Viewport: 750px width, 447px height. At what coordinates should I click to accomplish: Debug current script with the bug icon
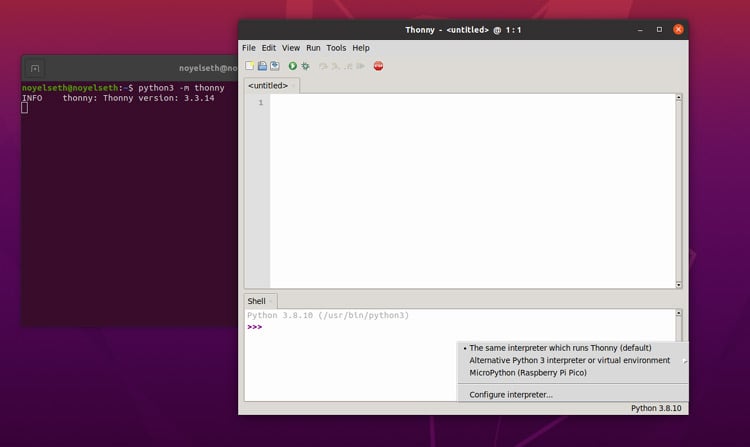click(x=305, y=66)
